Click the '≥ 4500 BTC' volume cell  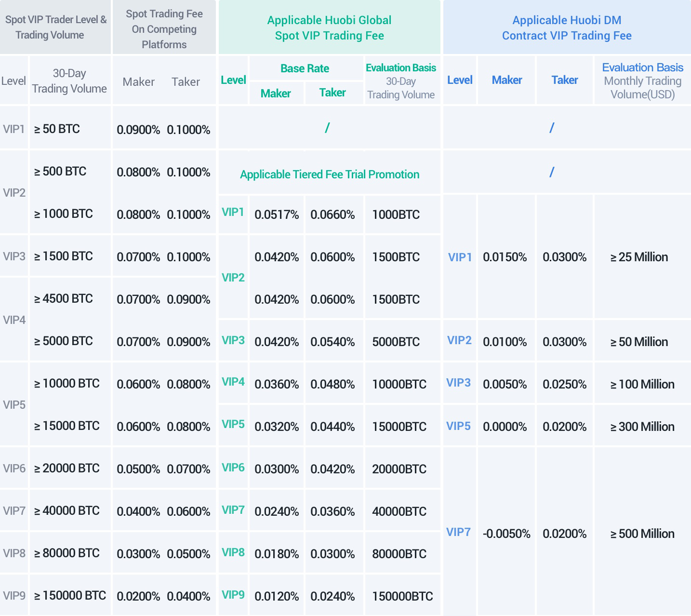click(64, 298)
